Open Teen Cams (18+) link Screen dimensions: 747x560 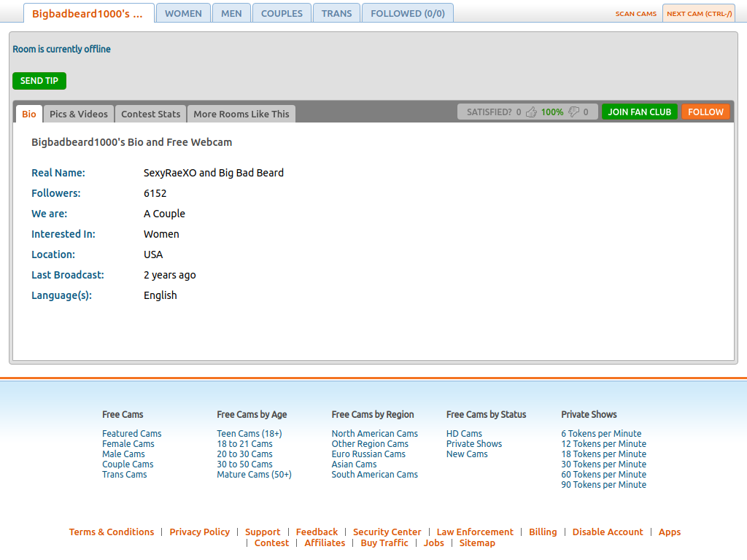(x=249, y=433)
